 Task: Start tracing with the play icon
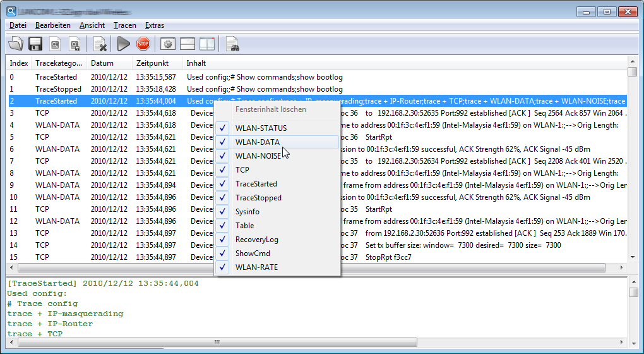[x=124, y=44]
